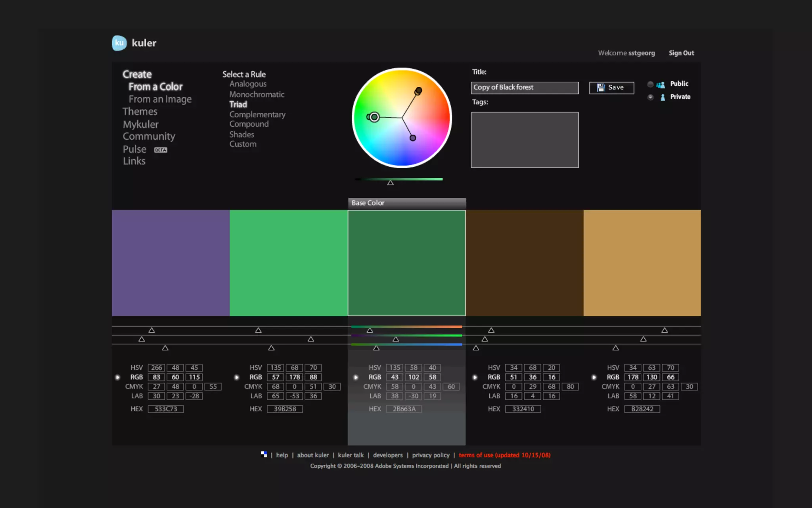
Task: Expand the RGB arrow under the bright green swatch
Action: (237, 377)
